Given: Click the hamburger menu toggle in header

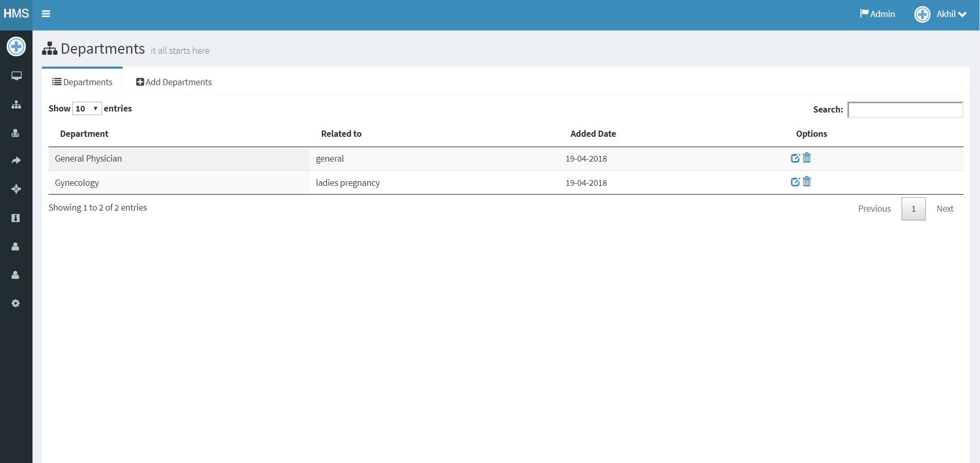Looking at the screenshot, I should [46, 14].
